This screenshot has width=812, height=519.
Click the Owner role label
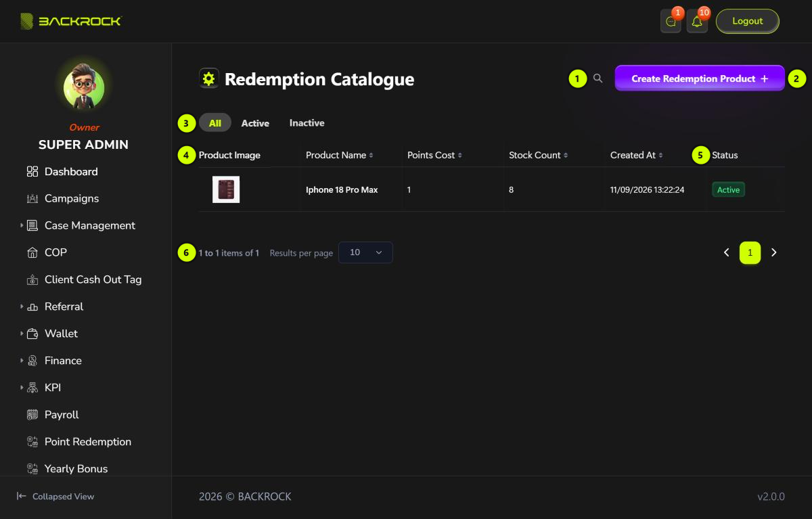(84, 127)
